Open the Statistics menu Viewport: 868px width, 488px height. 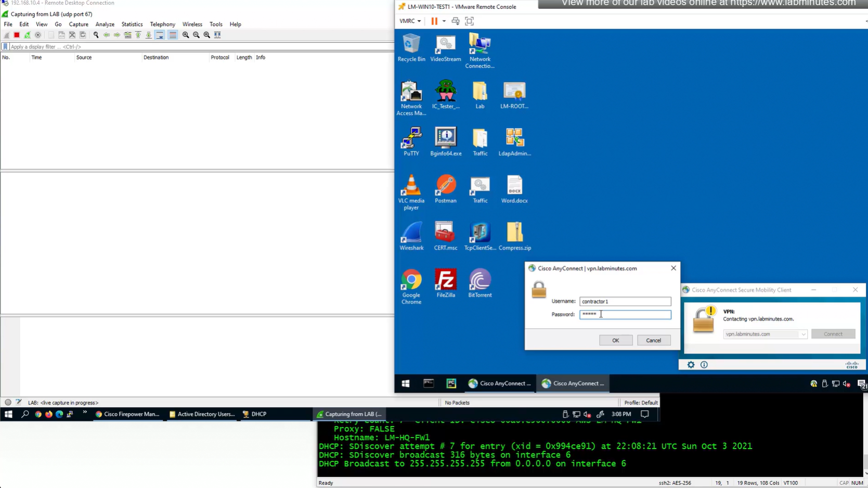(x=132, y=24)
